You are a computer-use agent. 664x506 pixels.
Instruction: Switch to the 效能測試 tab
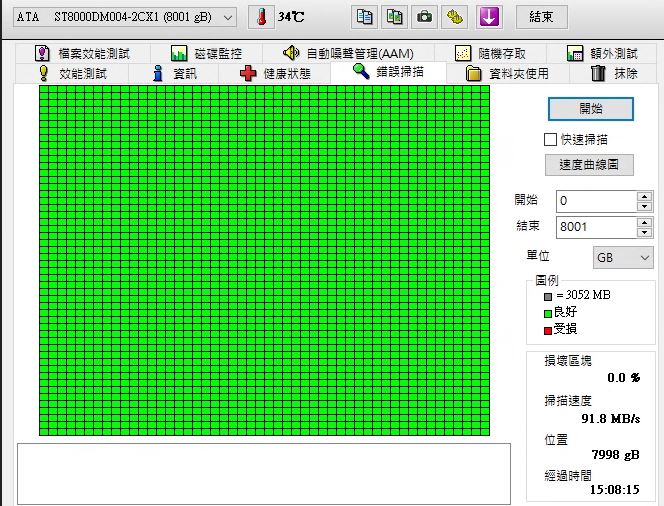72,73
